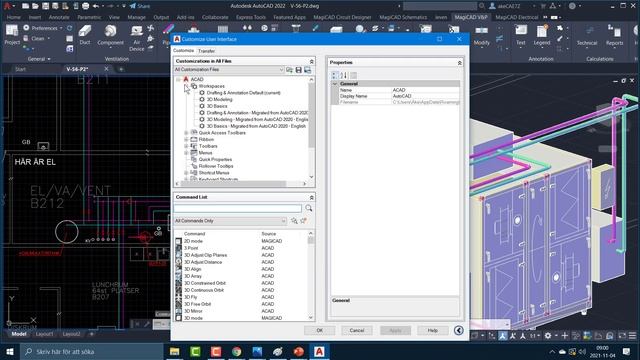This screenshot has width=640, height=360.
Task: Open Technical calculations tool
Action: coord(587,35)
